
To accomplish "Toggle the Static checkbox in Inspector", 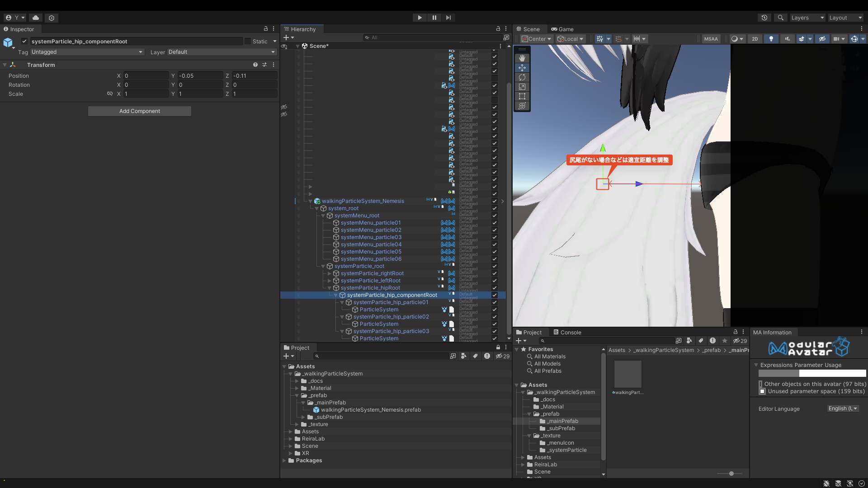I will (x=248, y=41).
